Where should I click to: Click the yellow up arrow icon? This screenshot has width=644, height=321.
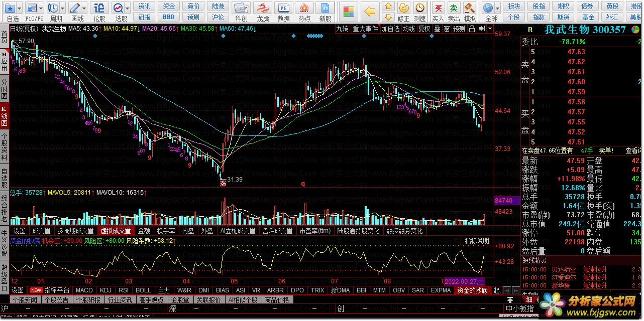[x=388, y=6]
